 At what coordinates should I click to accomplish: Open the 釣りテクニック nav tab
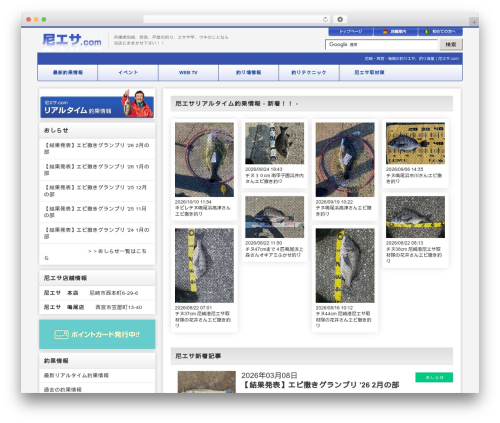(x=309, y=72)
